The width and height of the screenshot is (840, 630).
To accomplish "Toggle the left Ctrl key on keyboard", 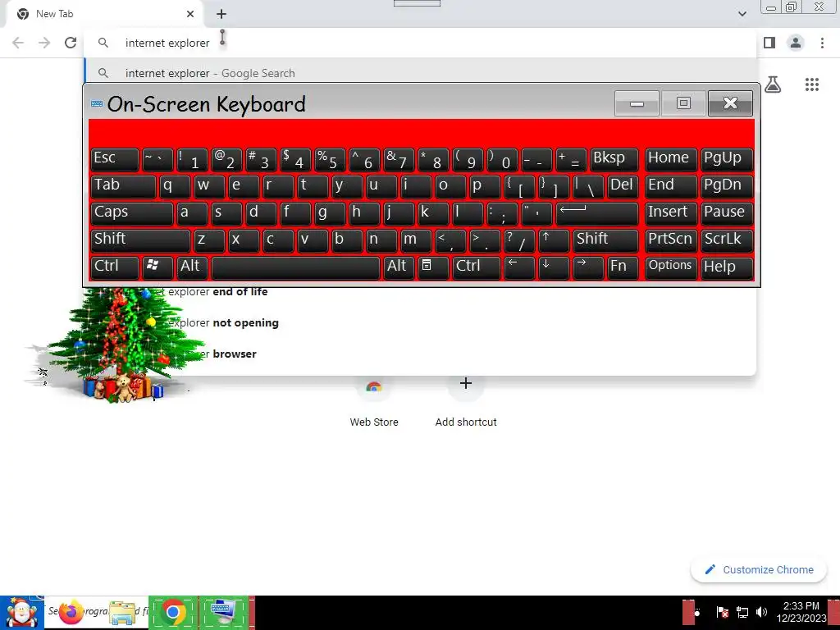I will pyautogui.click(x=115, y=267).
